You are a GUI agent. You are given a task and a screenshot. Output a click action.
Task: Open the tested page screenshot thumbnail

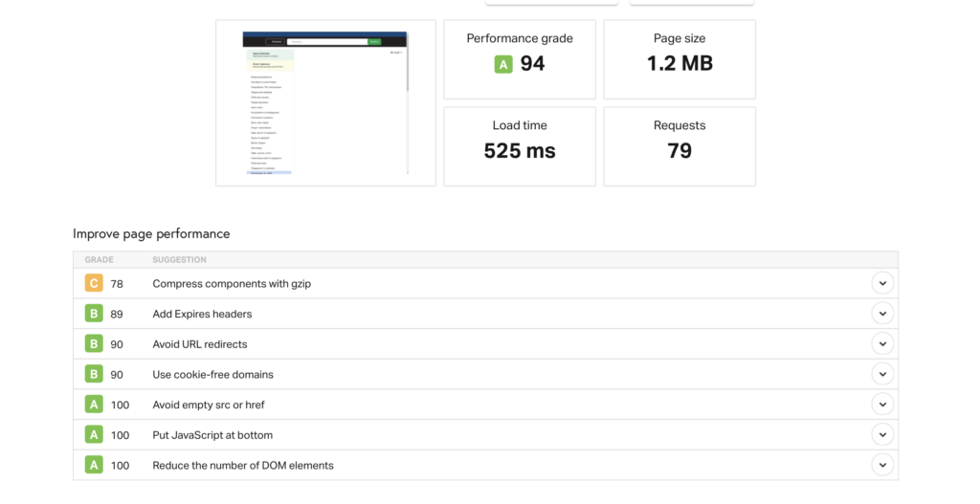point(325,103)
